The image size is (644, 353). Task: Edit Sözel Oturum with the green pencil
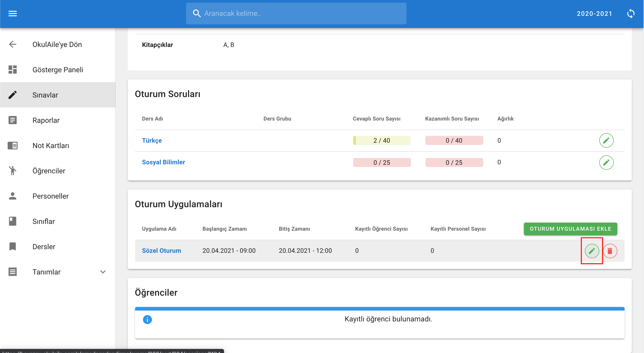pyautogui.click(x=592, y=251)
